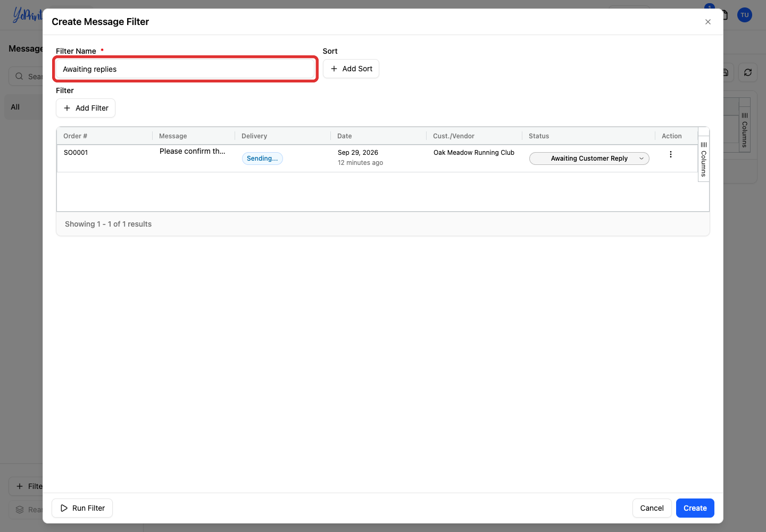766x532 pixels.
Task: Click the refresh icon in background page
Action: pyautogui.click(x=748, y=72)
